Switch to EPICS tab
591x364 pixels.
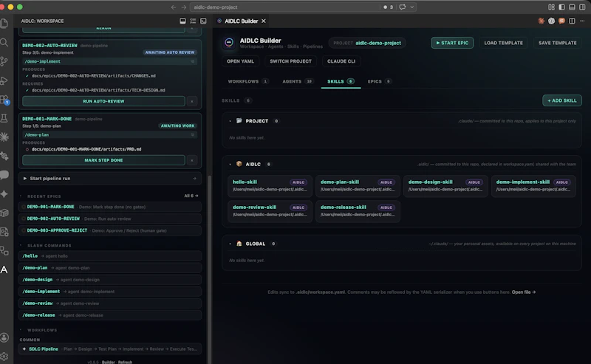click(380, 81)
